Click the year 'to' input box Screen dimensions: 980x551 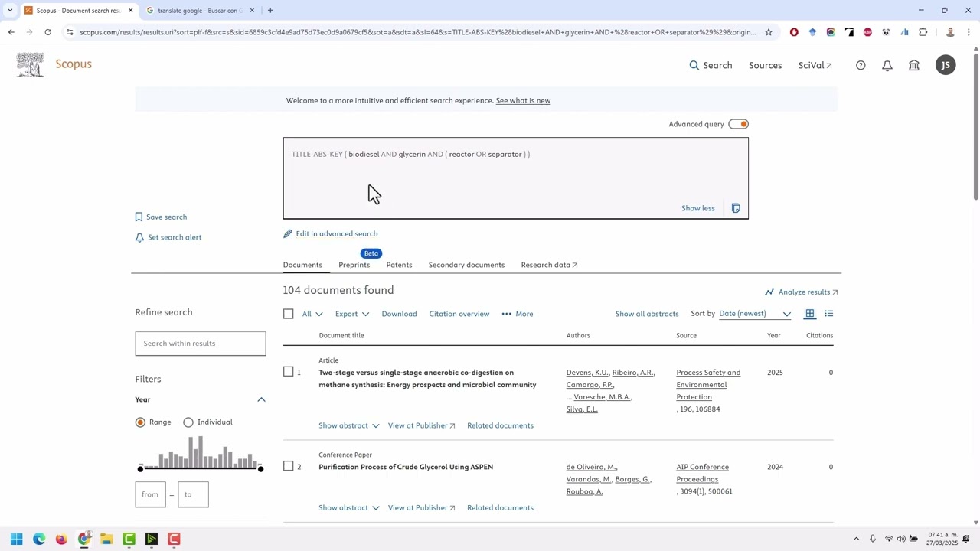(x=193, y=494)
